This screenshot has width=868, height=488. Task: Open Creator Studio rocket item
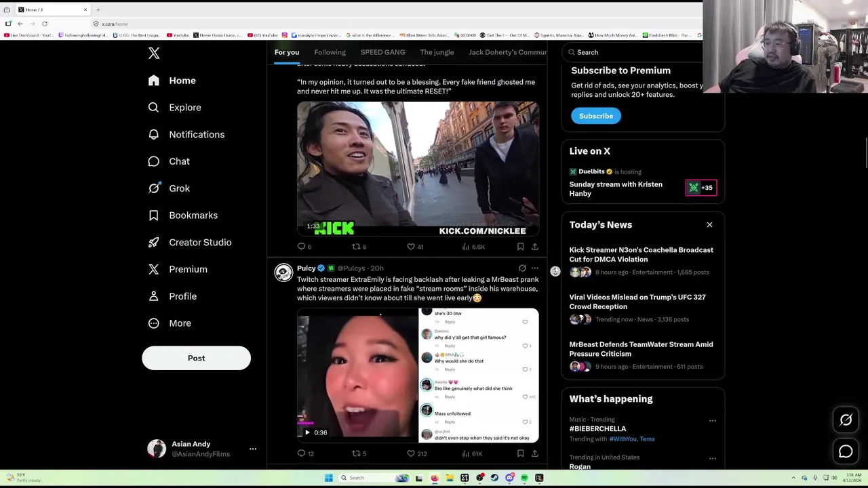click(190, 242)
